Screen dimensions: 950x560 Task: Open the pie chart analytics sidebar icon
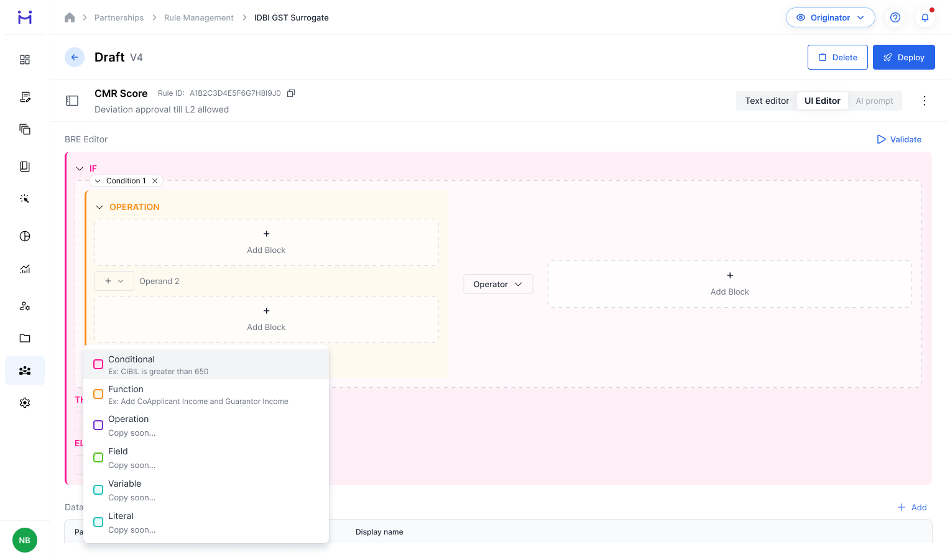click(25, 236)
